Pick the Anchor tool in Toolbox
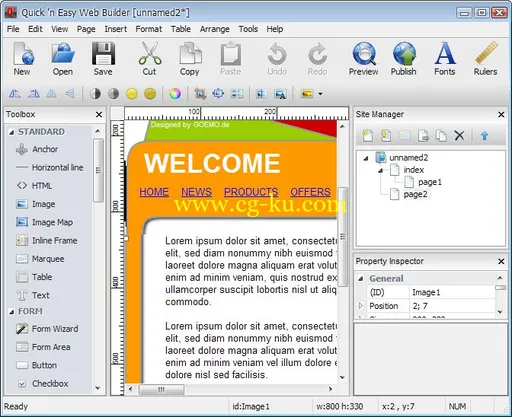 pyautogui.click(x=45, y=149)
